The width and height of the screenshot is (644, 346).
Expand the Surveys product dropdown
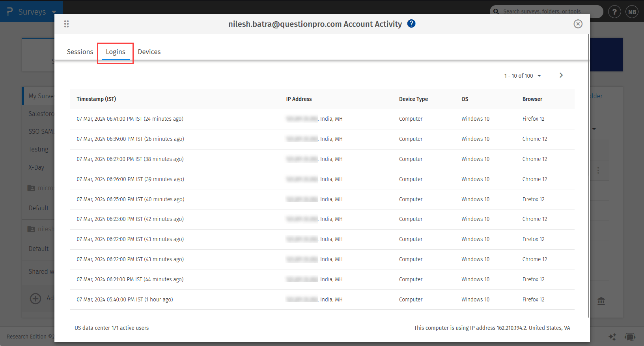pyautogui.click(x=54, y=12)
